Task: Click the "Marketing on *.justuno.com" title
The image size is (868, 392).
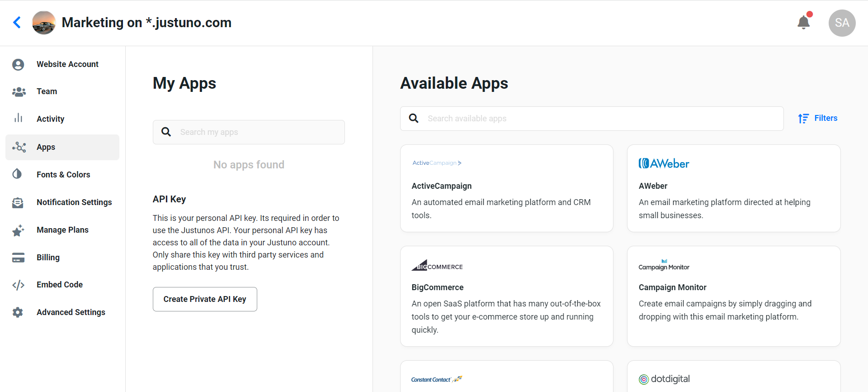Action: 146,23
